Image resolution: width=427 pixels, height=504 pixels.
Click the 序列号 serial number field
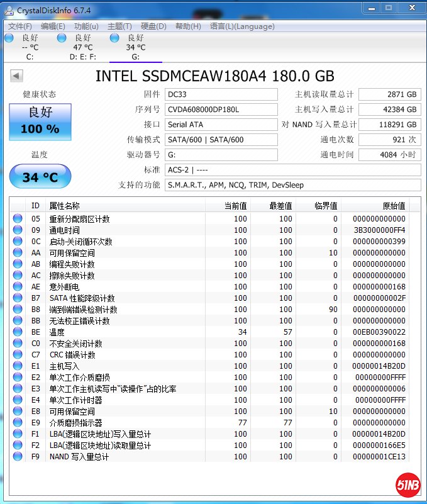pos(221,109)
